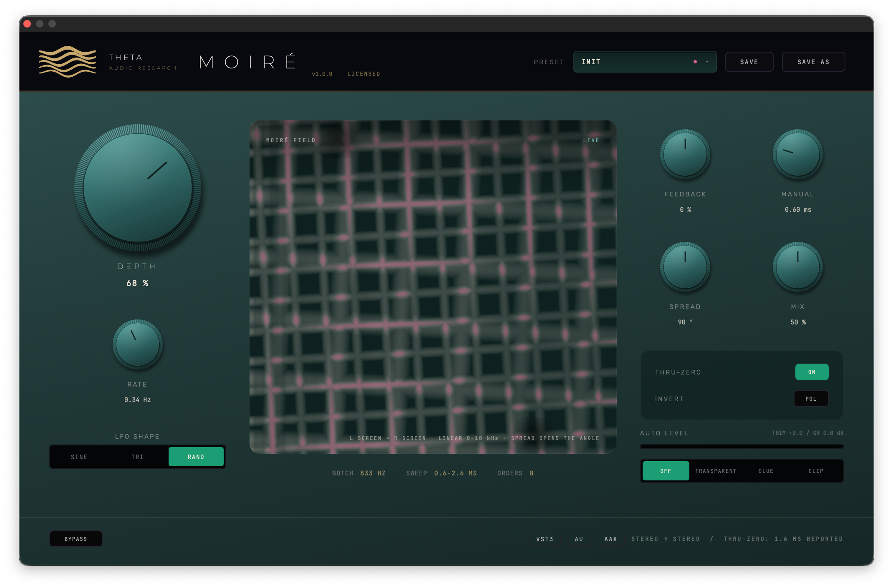The height and width of the screenshot is (588, 893).
Task: Click the Depth value 68 %
Action: coord(137,283)
